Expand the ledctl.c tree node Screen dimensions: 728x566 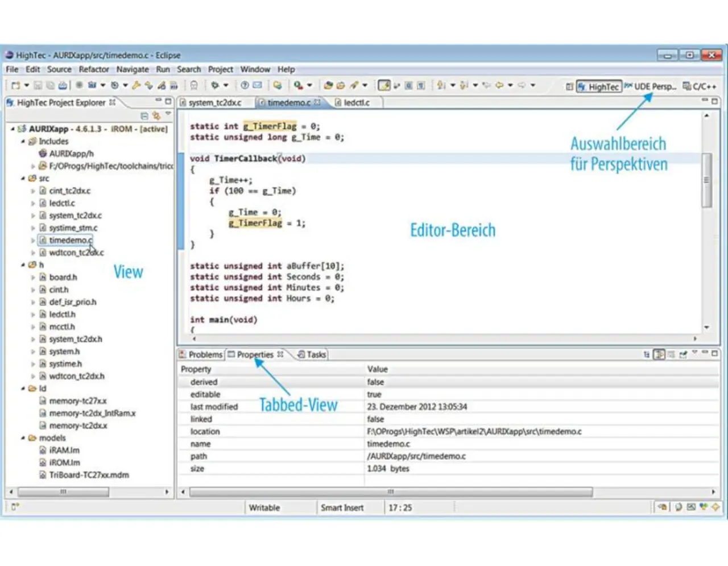tap(33, 203)
